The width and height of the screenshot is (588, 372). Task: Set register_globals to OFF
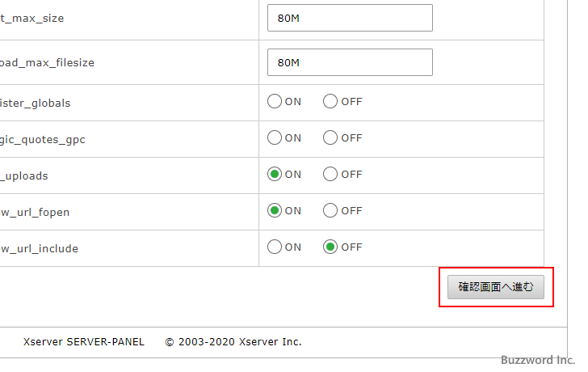[330, 102]
